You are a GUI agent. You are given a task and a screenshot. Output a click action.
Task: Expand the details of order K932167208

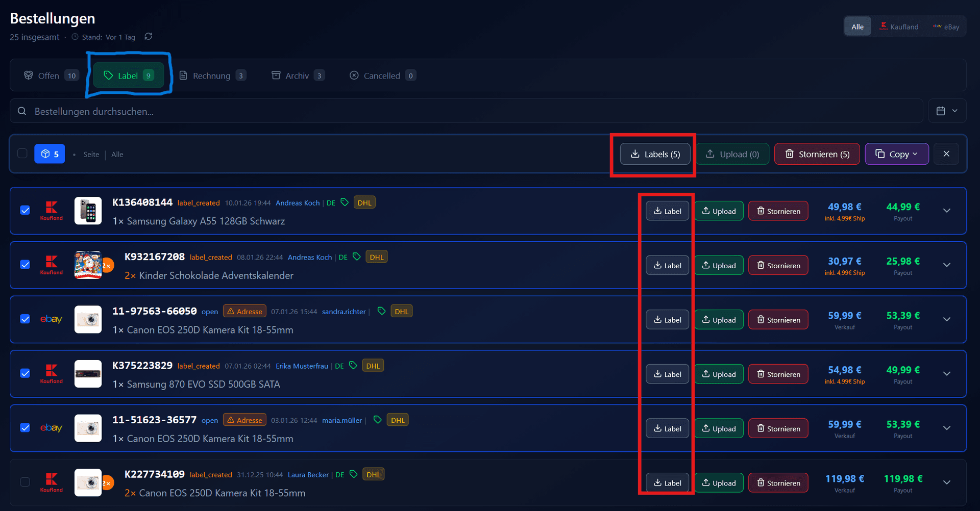(x=947, y=265)
